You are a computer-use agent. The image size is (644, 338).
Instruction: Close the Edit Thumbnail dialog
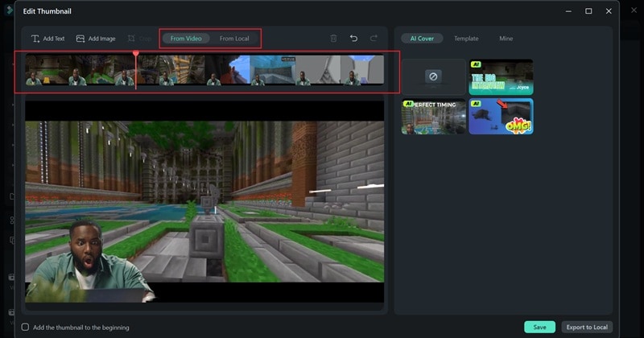pyautogui.click(x=609, y=11)
